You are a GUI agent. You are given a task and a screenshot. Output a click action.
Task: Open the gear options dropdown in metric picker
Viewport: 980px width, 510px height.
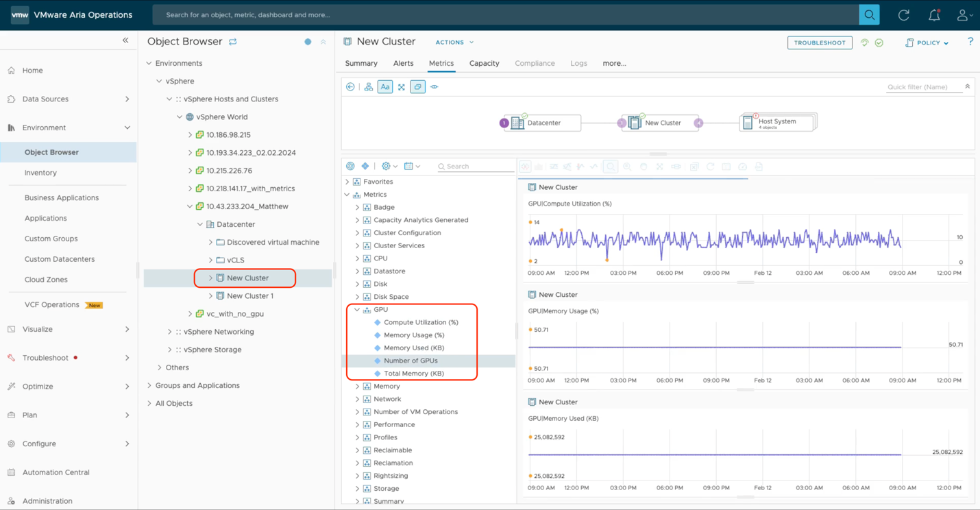(x=389, y=166)
